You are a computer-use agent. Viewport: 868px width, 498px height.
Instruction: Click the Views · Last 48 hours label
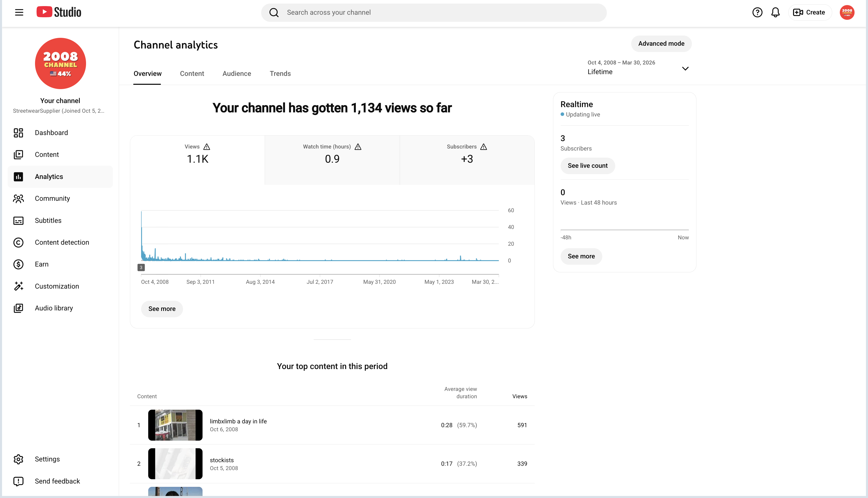pyautogui.click(x=589, y=203)
